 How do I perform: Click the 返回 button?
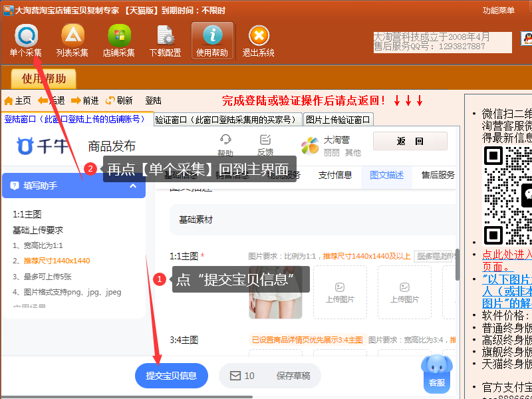click(410, 141)
